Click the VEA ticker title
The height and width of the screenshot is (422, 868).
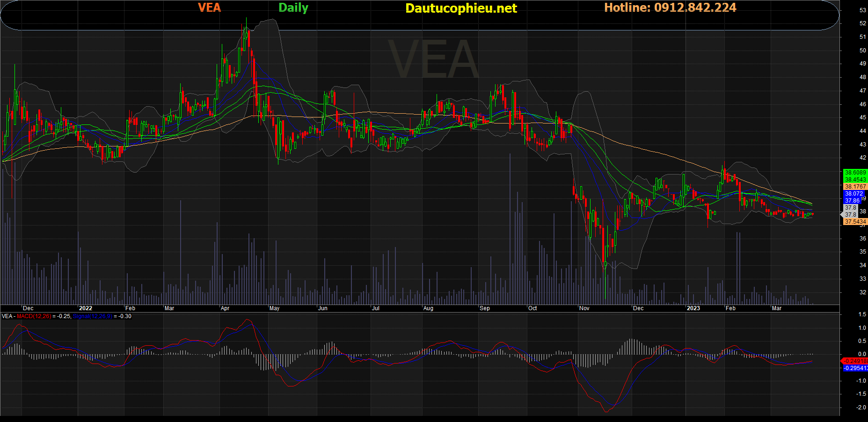209,7
